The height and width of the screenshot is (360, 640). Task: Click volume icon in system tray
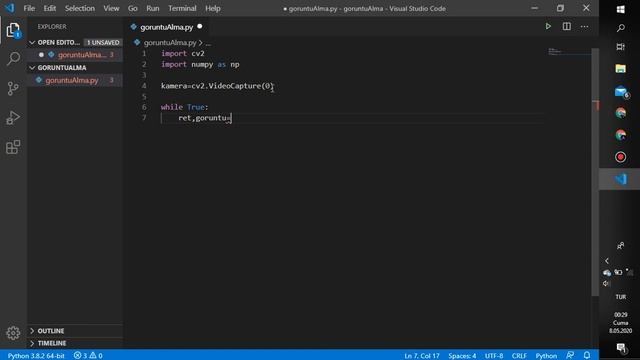click(x=606, y=283)
